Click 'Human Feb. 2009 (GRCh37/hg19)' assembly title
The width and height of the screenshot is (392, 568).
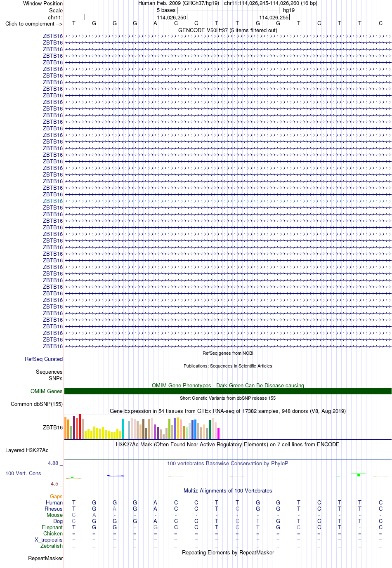(179, 3)
